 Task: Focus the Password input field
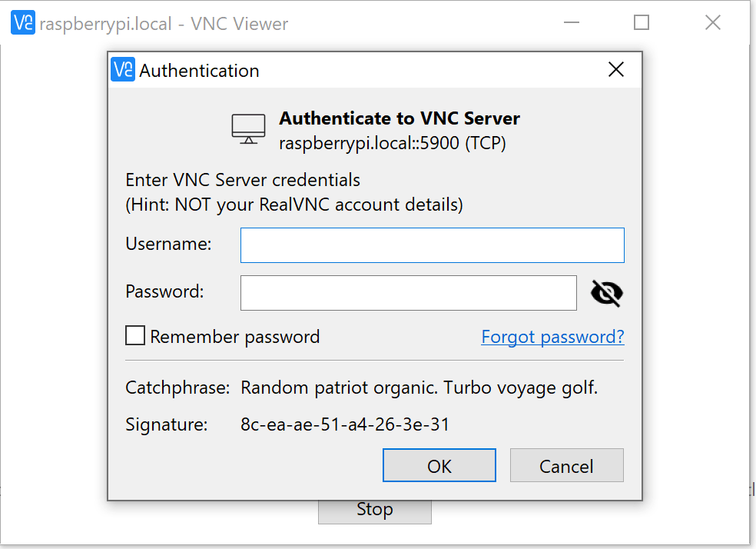coord(408,293)
